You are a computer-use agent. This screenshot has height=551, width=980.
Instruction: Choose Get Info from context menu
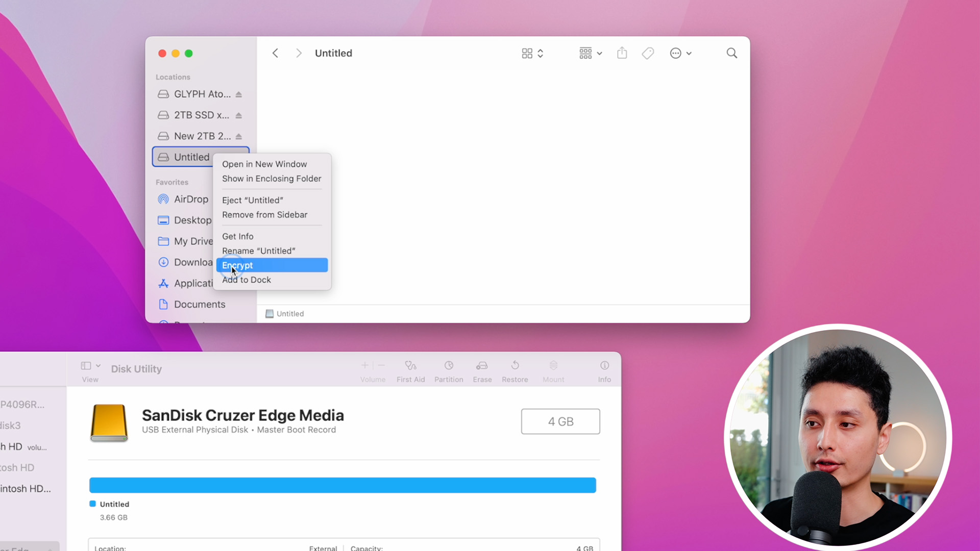(x=272, y=236)
